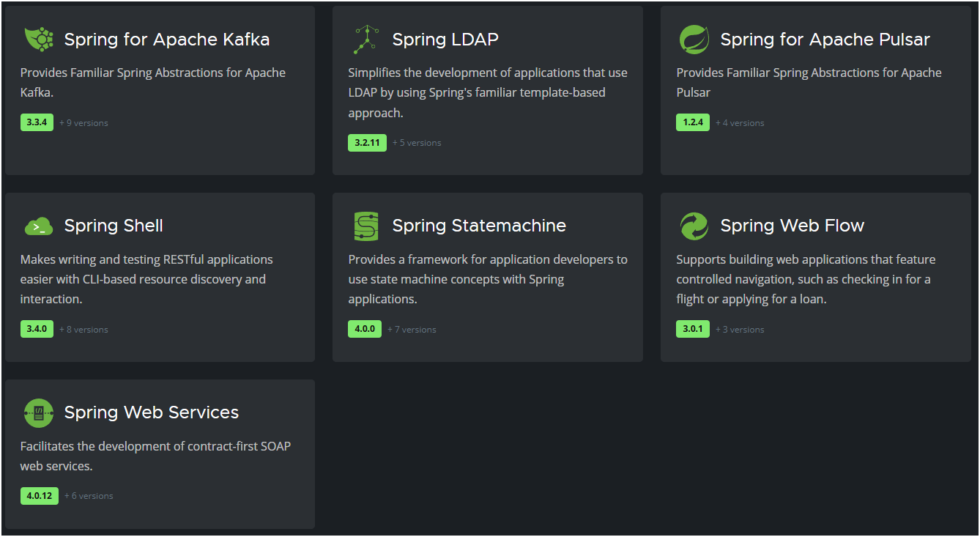Image resolution: width=980 pixels, height=537 pixels.
Task: Click '+ 6 versions' on Web Services card
Action: click(x=89, y=496)
